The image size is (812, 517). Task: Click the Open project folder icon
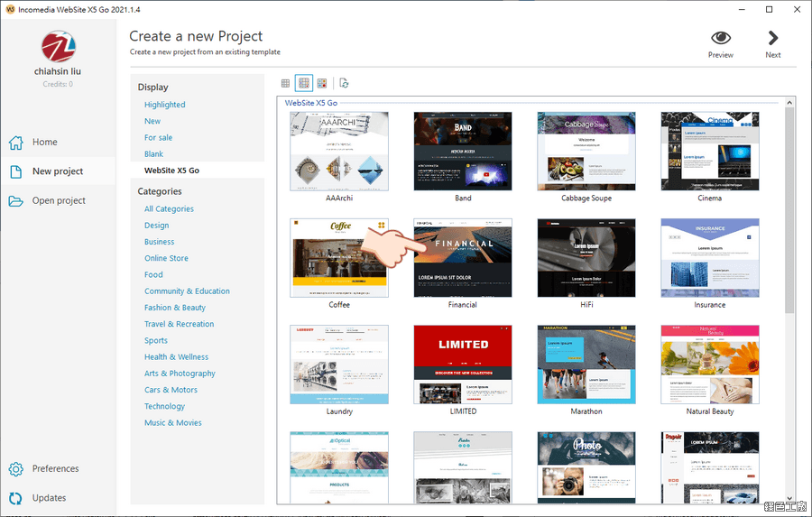[16, 200]
